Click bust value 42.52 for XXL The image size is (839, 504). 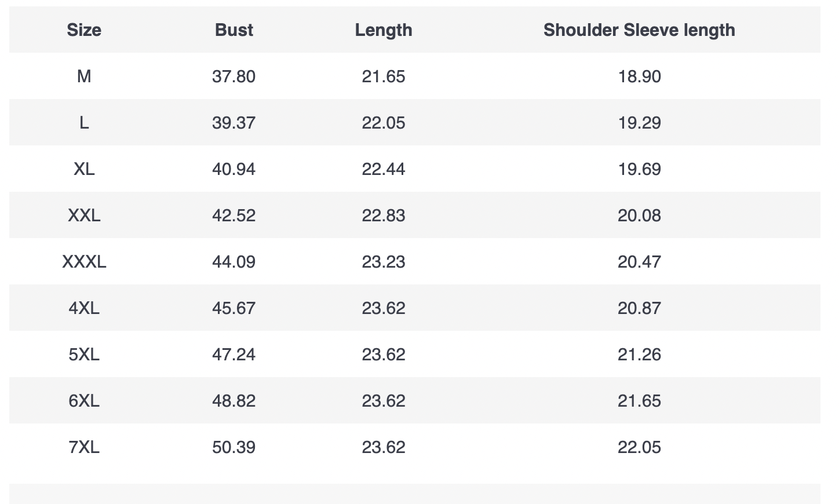(234, 216)
